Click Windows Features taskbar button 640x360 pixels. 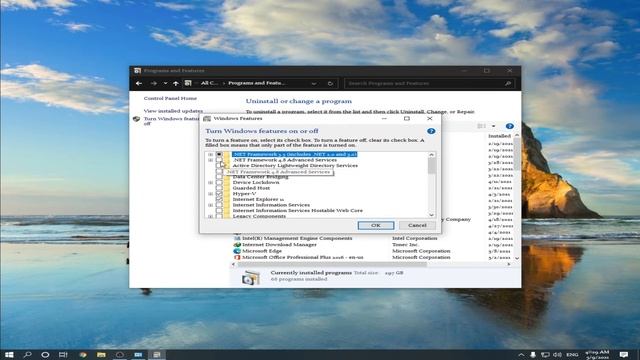point(157,355)
